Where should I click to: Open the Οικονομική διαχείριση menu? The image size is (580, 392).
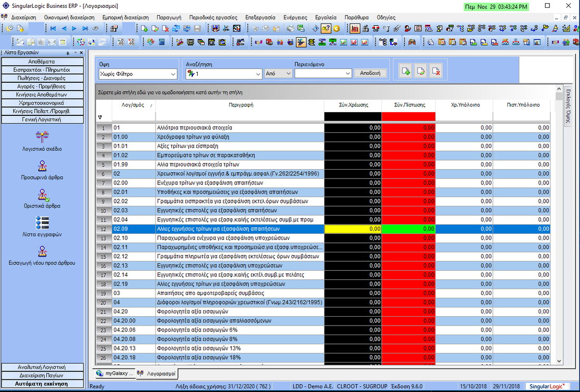click(69, 17)
